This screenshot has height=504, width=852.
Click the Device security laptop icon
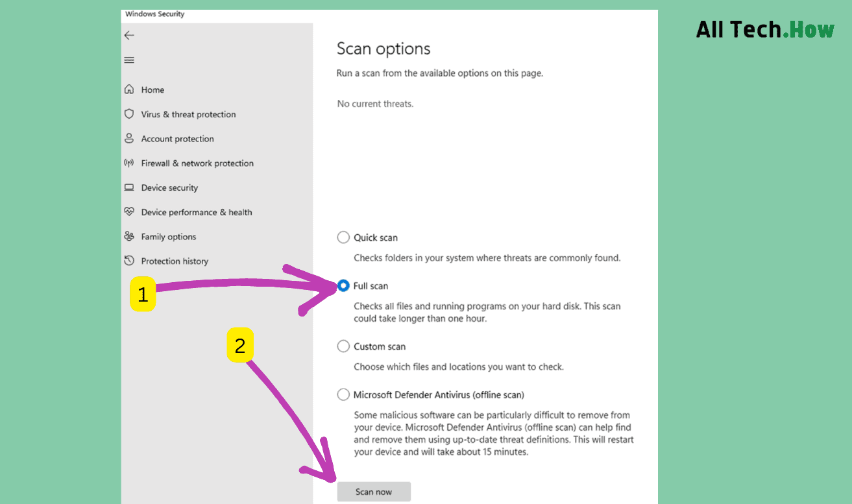click(x=129, y=187)
